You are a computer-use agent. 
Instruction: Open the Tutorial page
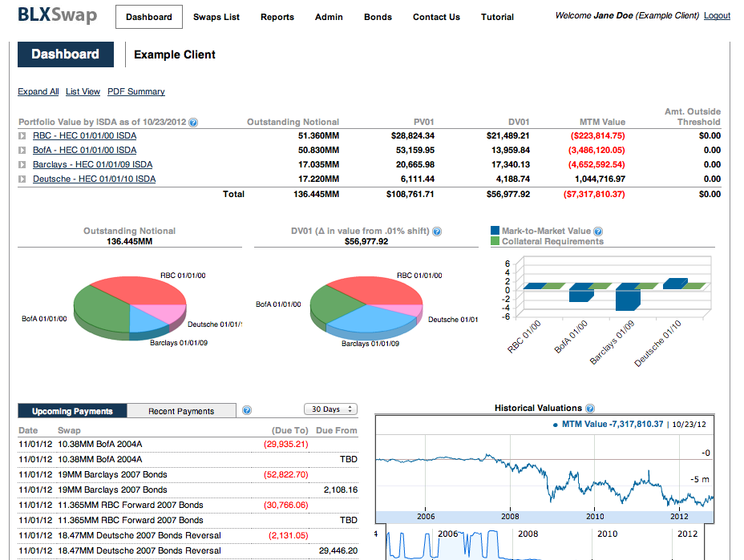(x=497, y=17)
